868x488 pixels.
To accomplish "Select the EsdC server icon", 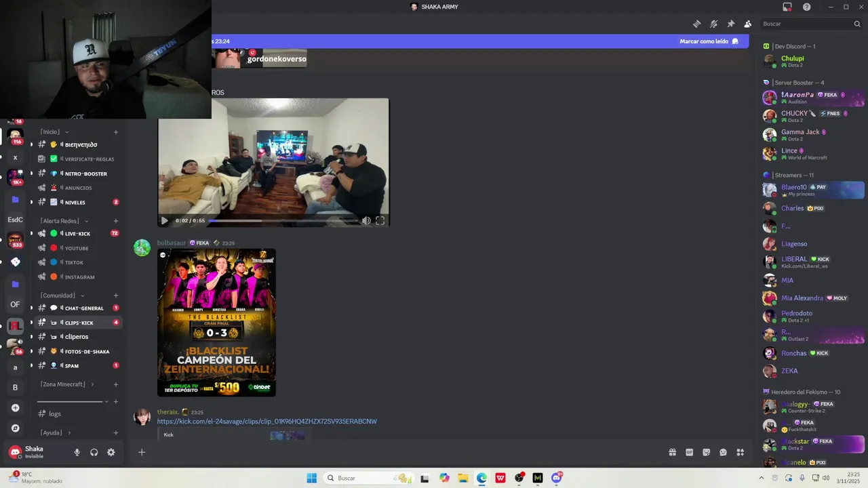I will [15, 220].
